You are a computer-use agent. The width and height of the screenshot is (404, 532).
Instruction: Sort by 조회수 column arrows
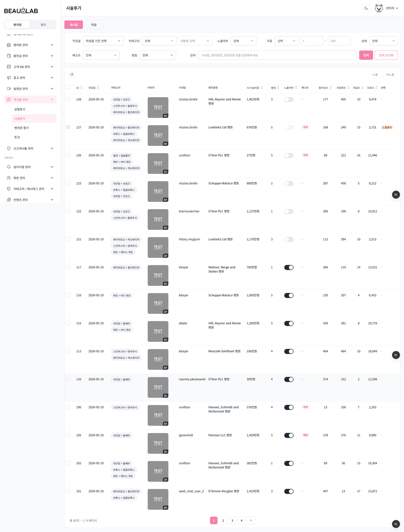click(x=377, y=88)
